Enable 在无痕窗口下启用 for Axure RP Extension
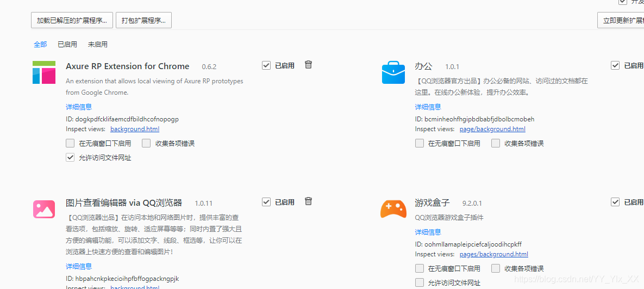The width and height of the screenshot is (644, 289). point(70,143)
